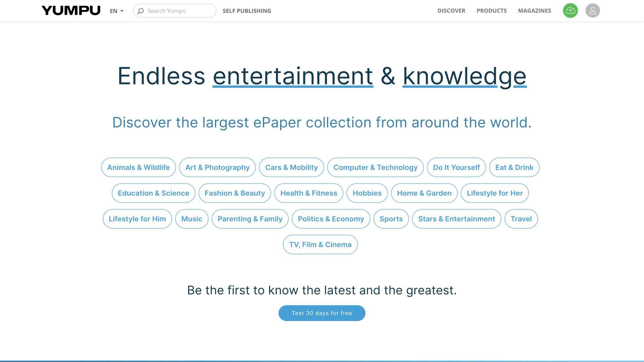
Task: Click the Music category pill
Action: tap(192, 219)
